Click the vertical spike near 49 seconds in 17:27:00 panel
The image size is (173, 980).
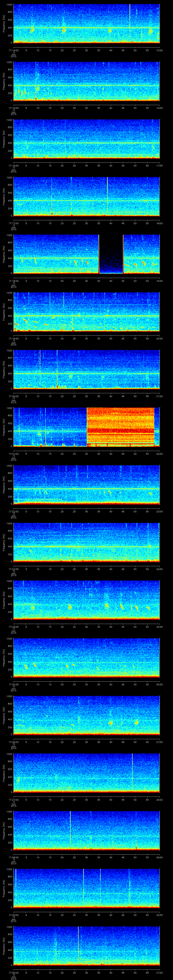tap(132, 772)
